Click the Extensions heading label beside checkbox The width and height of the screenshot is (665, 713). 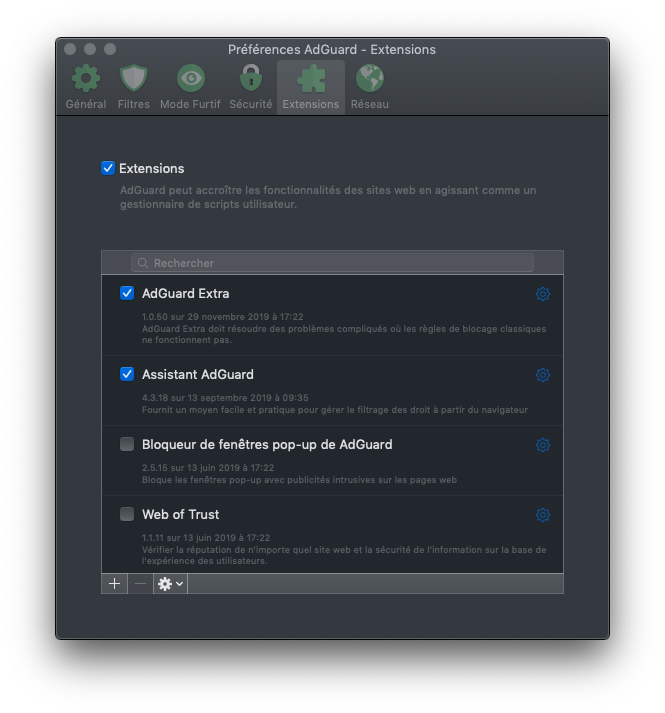pyautogui.click(x=151, y=168)
